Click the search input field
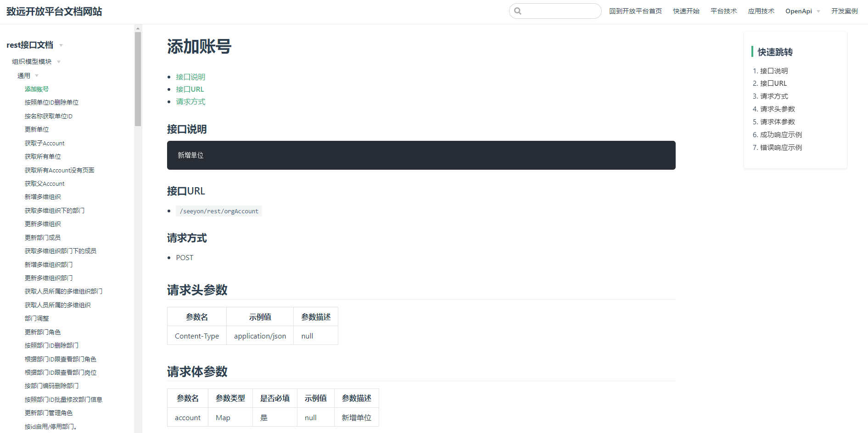This screenshot has height=433, width=868. pos(560,11)
